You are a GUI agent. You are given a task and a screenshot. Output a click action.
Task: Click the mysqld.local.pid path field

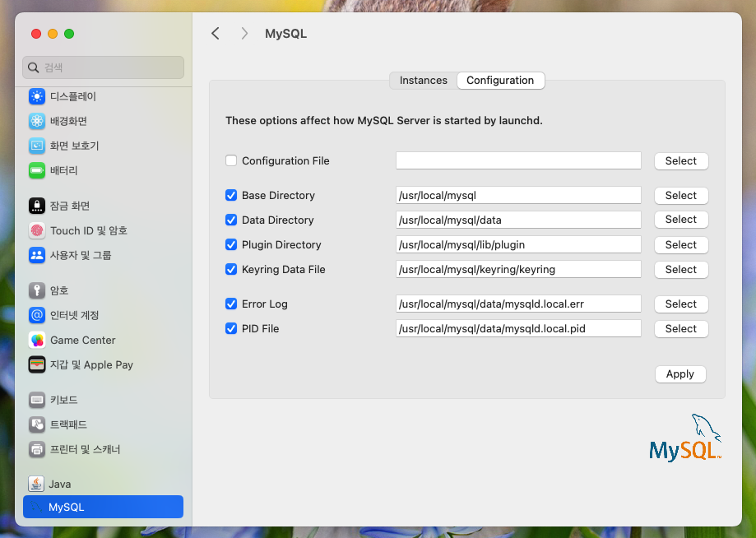(518, 328)
